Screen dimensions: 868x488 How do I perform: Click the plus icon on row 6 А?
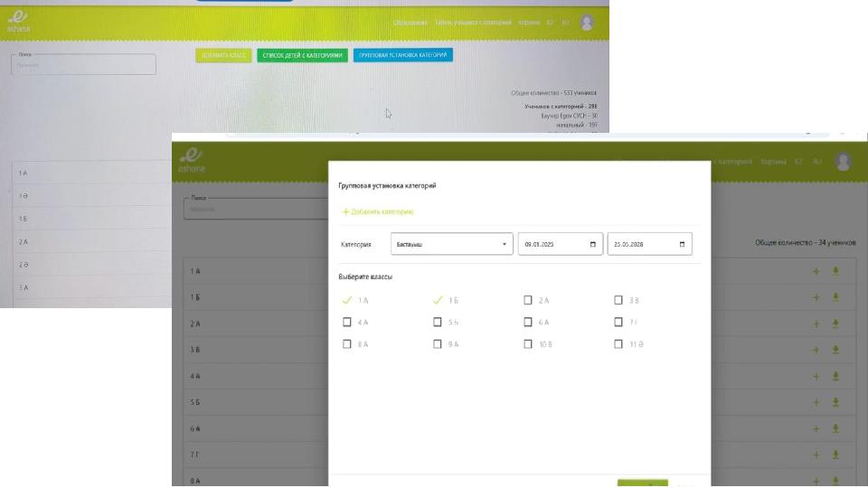pos(816,428)
